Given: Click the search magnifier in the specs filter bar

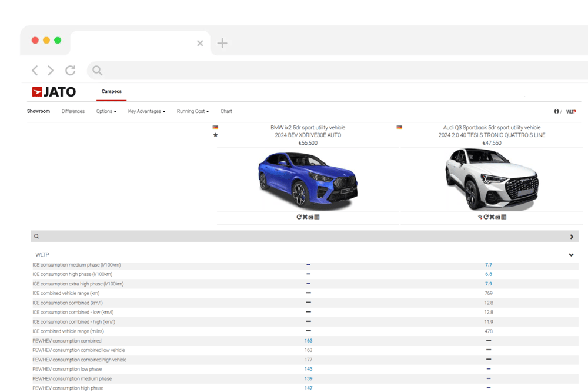Looking at the screenshot, I should [x=36, y=236].
